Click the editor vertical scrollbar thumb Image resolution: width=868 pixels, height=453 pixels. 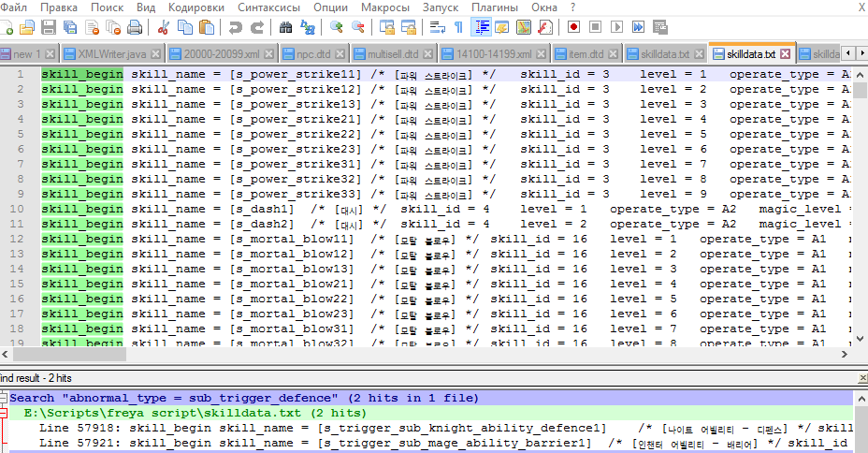tap(860, 90)
